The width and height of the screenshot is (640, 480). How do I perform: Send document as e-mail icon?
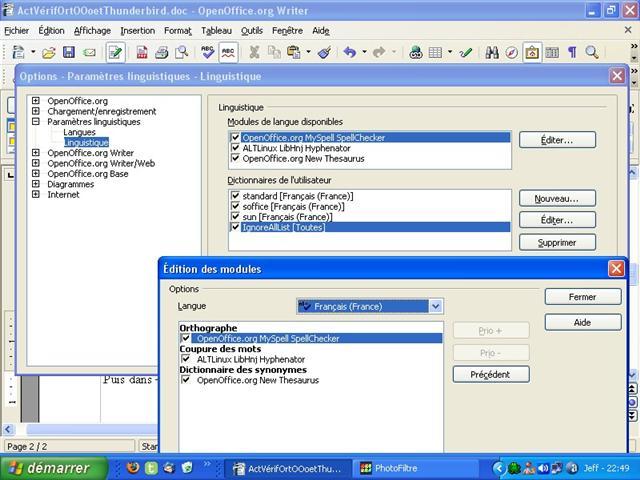[x=89, y=52]
